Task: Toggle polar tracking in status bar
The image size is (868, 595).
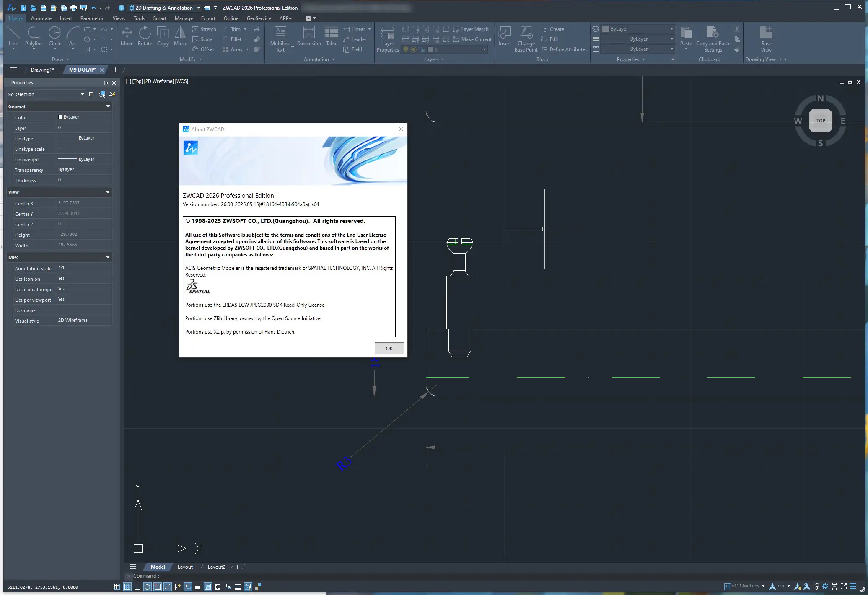Action: point(147,587)
